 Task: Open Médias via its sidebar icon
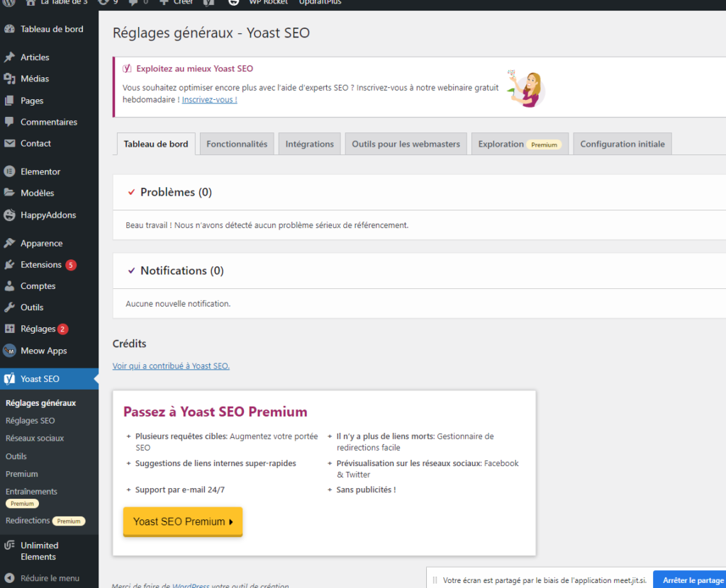point(9,79)
